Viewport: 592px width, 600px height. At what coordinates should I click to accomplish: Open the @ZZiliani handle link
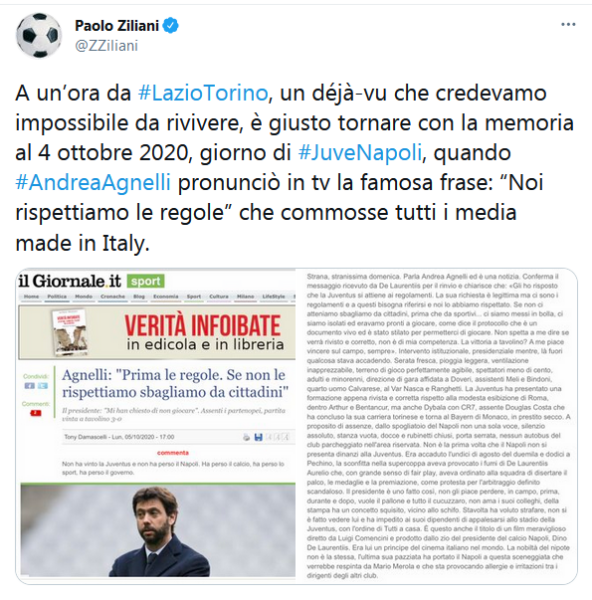coord(106,46)
